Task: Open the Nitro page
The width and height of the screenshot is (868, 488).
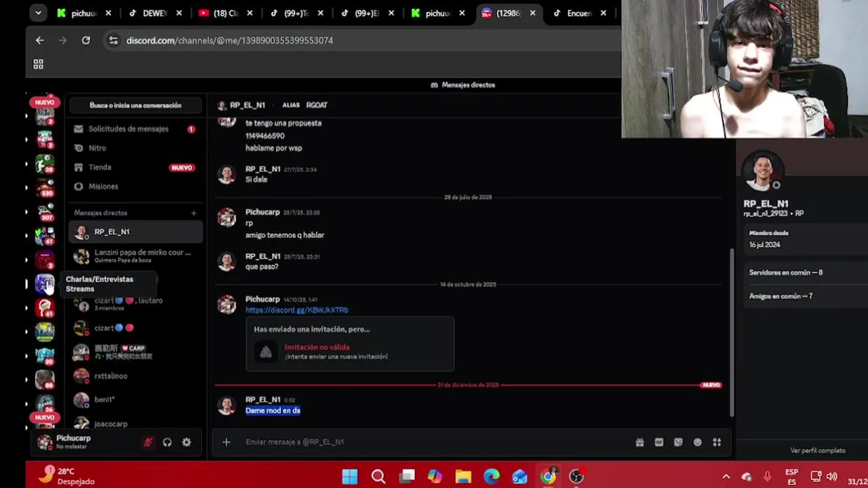Action: click(x=136, y=148)
